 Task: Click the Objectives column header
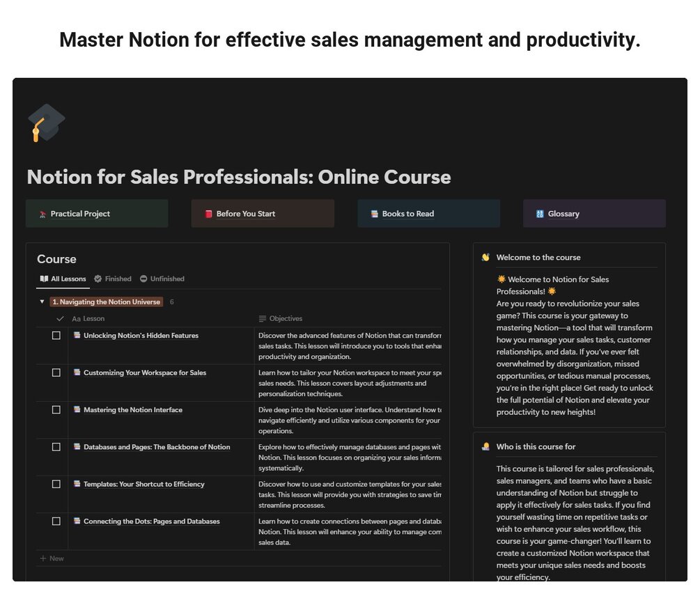281,319
